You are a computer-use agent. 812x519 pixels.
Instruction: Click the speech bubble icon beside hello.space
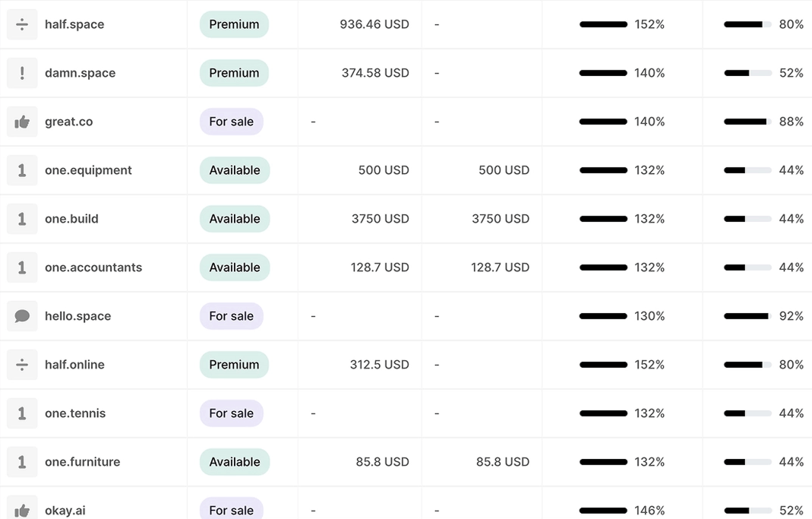click(22, 315)
